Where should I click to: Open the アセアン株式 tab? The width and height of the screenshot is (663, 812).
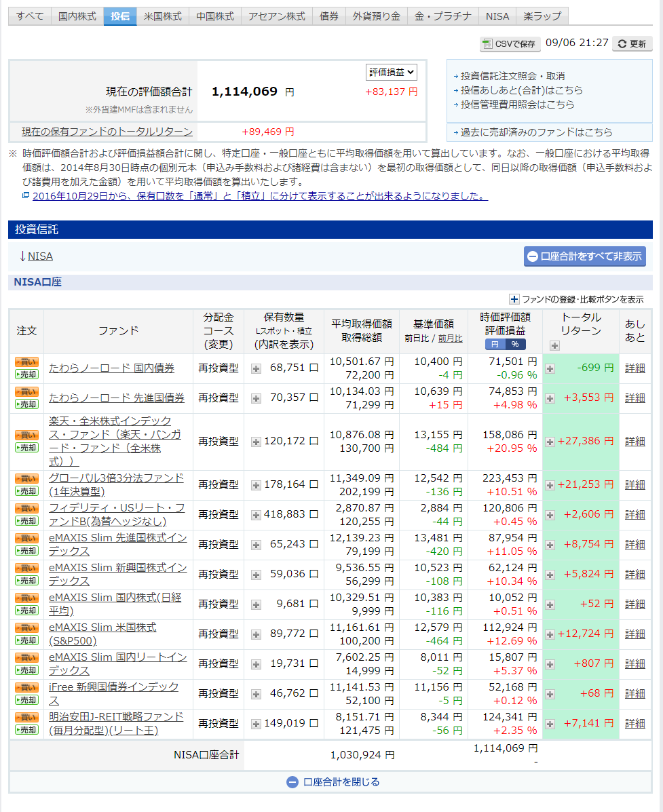[x=277, y=16]
